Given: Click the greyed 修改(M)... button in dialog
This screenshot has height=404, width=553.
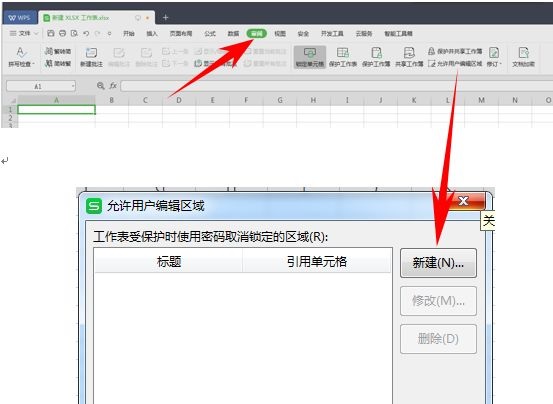Looking at the screenshot, I should 438,301.
